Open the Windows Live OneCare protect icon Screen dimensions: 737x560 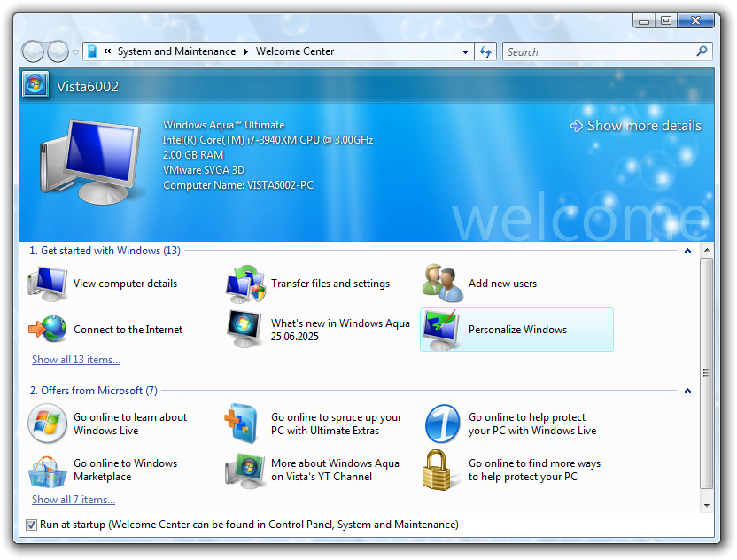tap(443, 424)
